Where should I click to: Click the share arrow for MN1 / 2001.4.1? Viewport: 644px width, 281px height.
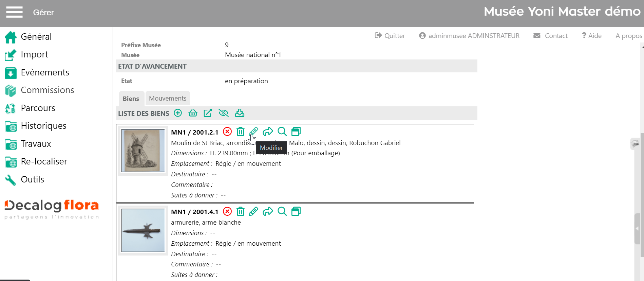coord(268,212)
